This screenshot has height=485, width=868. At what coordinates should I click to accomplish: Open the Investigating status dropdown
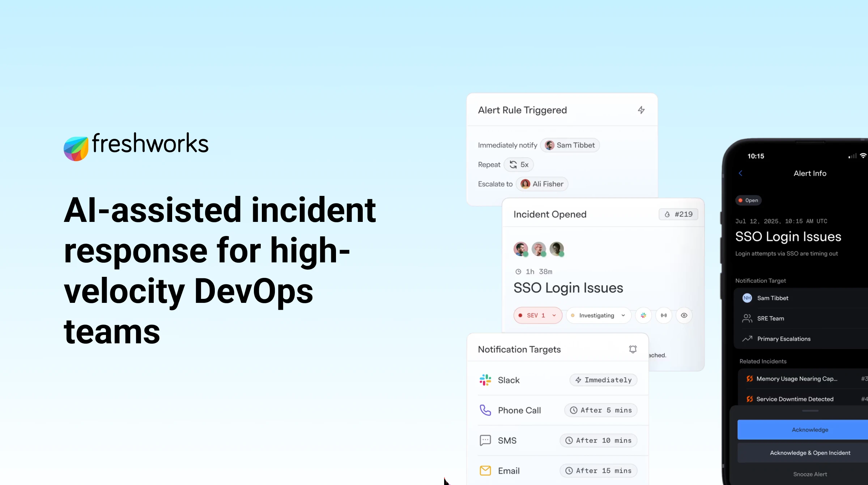(599, 316)
